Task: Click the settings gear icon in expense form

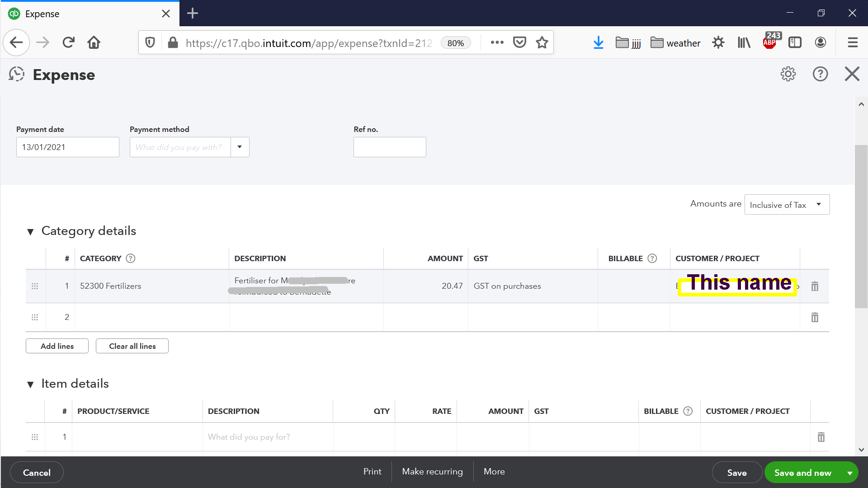Action: tap(788, 75)
